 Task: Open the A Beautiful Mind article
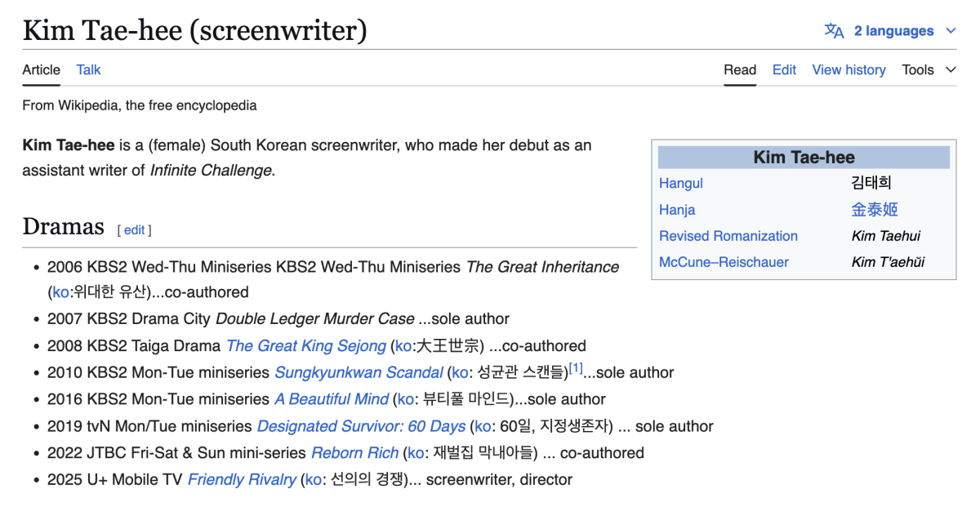332,399
